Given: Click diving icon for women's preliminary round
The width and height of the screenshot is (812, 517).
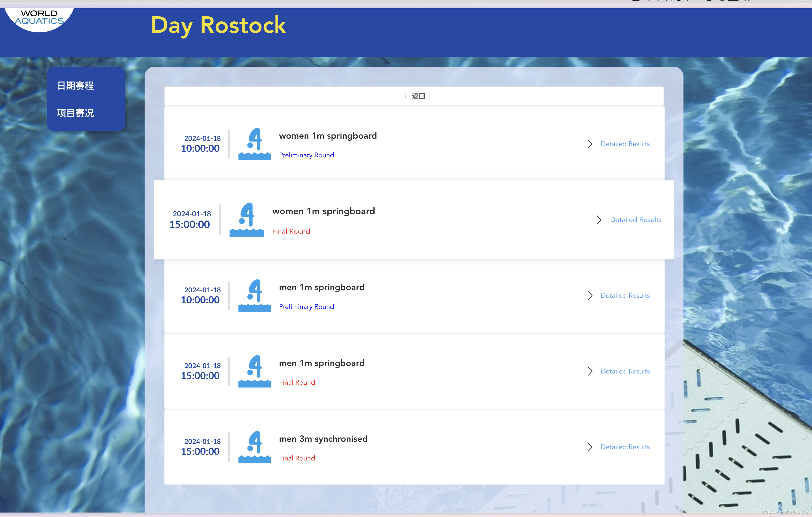Looking at the screenshot, I should pos(254,144).
